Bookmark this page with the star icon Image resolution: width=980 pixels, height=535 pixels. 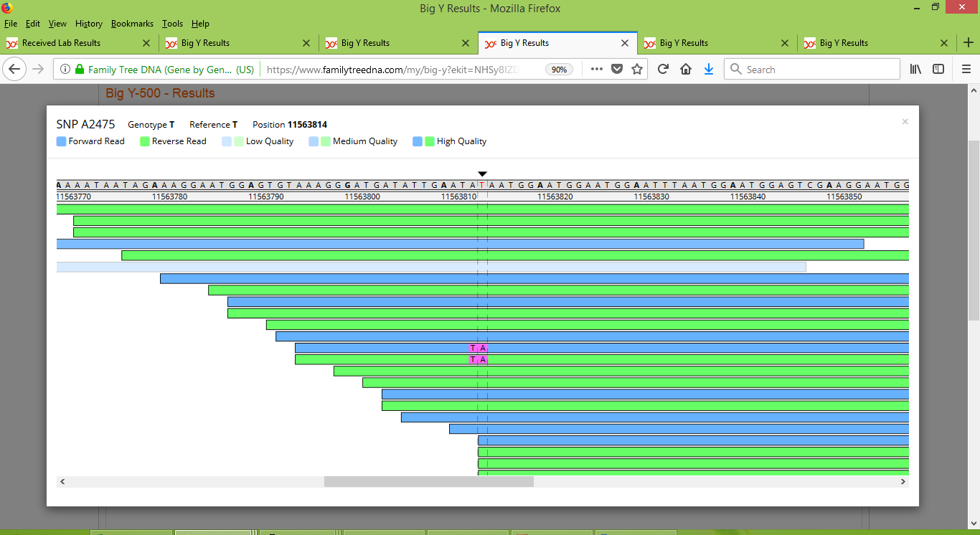pos(637,70)
